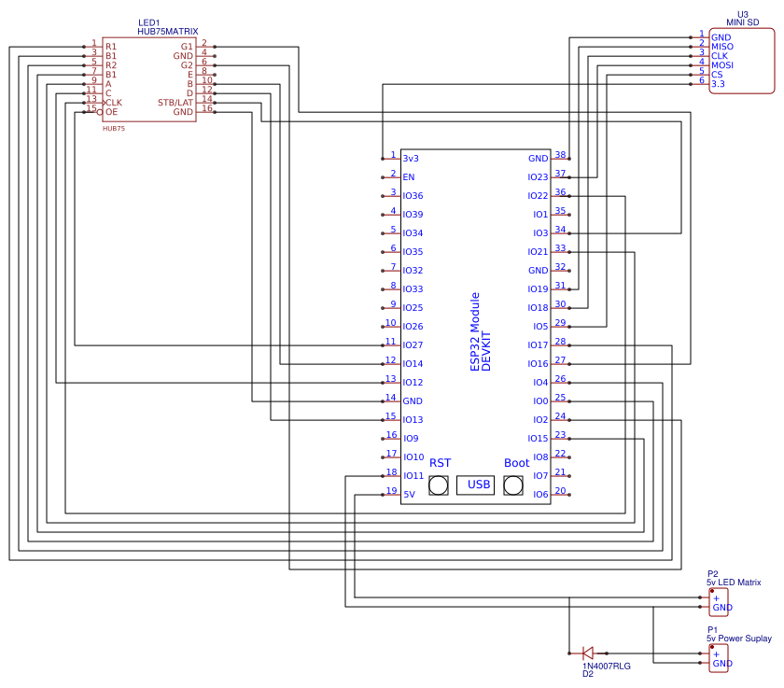Select the MOSI pin on MINI SD

[x=724, y=64]
